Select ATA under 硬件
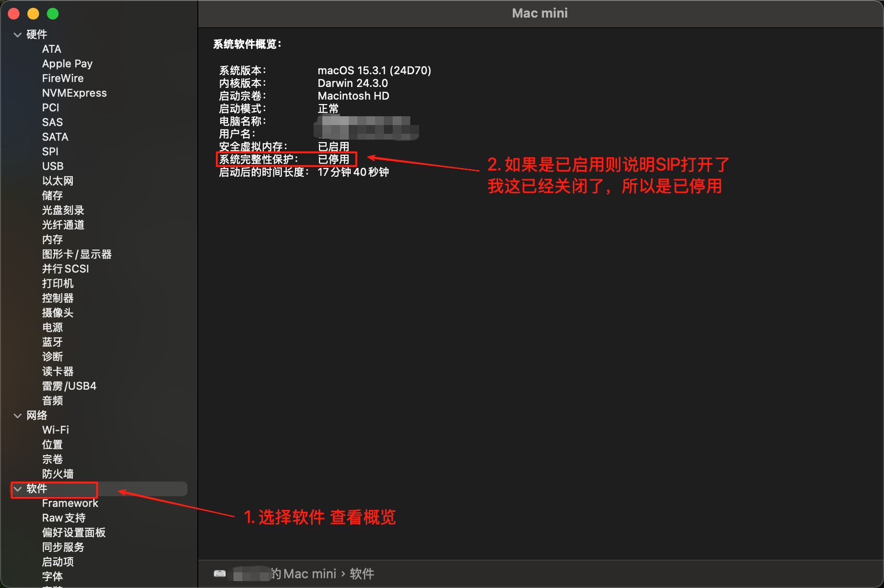The height and width of the screenshot is (588, 884). (51, 49)
